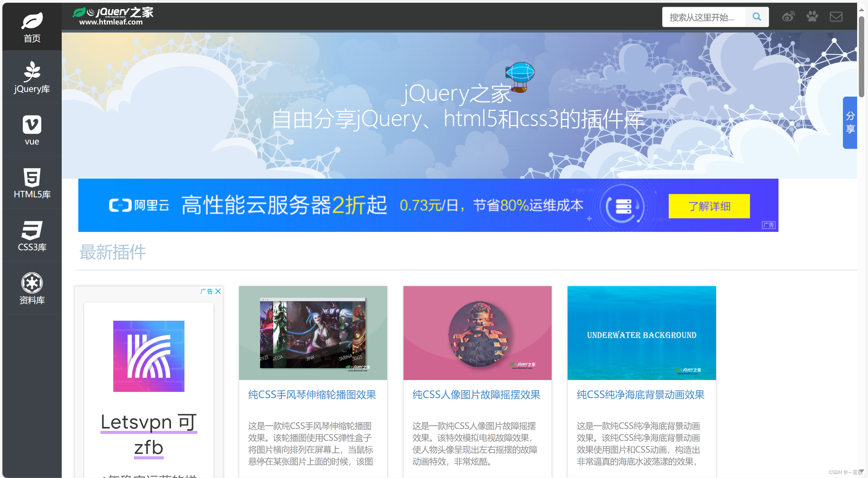Click the 广告 tag on 阿里云 banner
This screenshot has height=478, width=868.
tap(769, 225)
